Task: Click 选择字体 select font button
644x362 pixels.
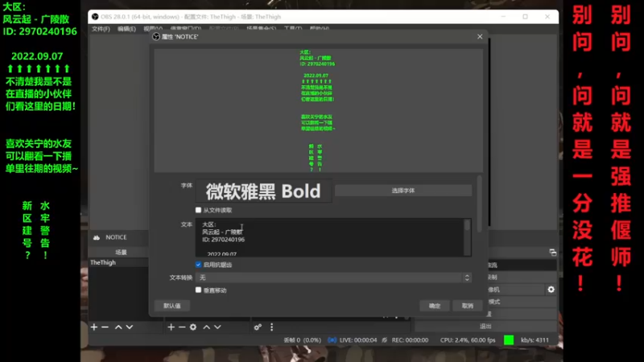Action: click(x=403, y=191)
